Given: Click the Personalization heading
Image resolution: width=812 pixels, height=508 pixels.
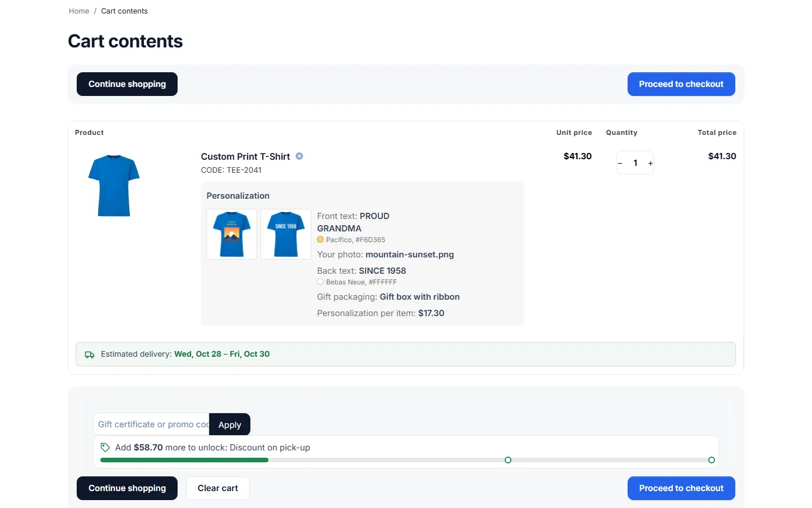Looking at the screenshot, I should [238, 196].
